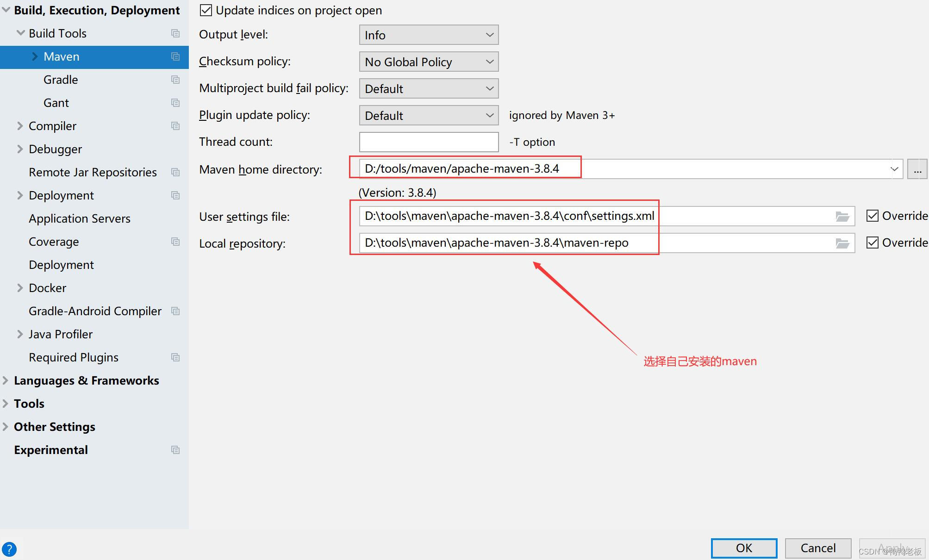Uncheck Override for Local repository
This screenshot has width=929, height=560.
pyautogui.click(x=873, y=243)
